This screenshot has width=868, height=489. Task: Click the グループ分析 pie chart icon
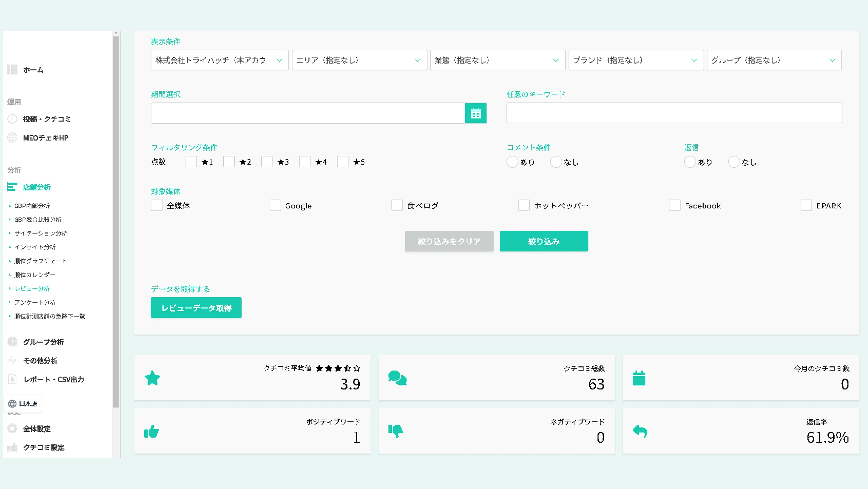[x=12, y=342]
